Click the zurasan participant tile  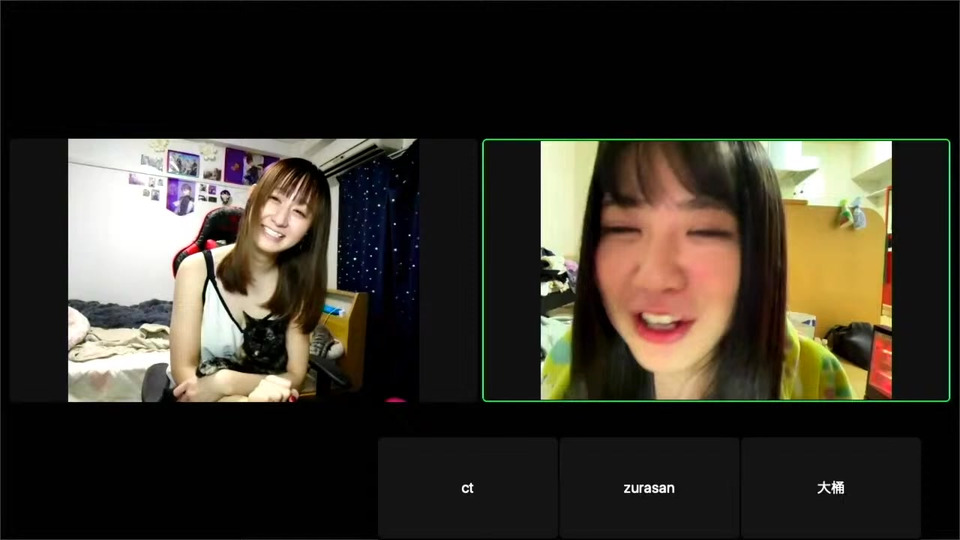tap(649, 488)
